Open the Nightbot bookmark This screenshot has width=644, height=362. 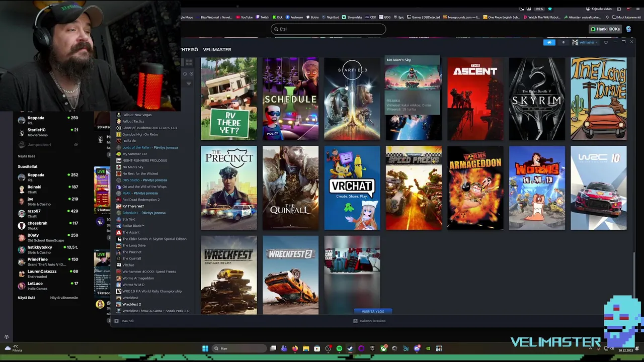[330, 17]
